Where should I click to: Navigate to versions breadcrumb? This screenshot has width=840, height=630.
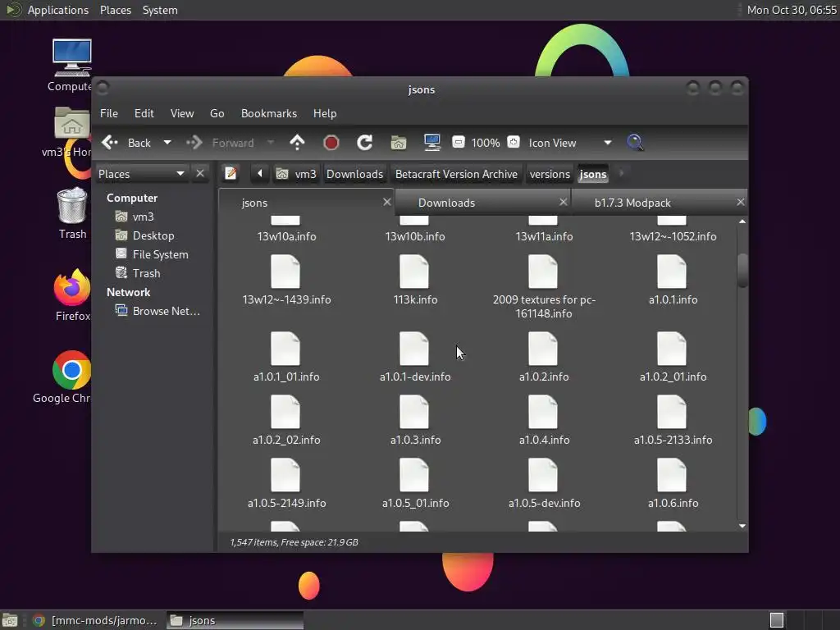(550, 174)
